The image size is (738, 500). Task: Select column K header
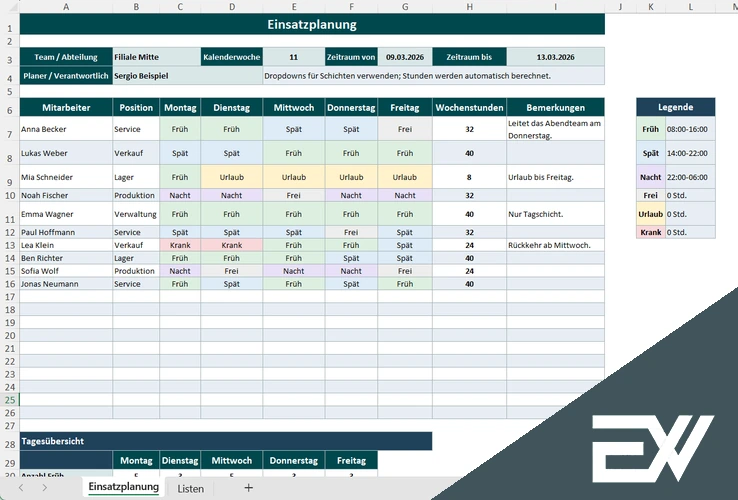(x=650, y=7)
